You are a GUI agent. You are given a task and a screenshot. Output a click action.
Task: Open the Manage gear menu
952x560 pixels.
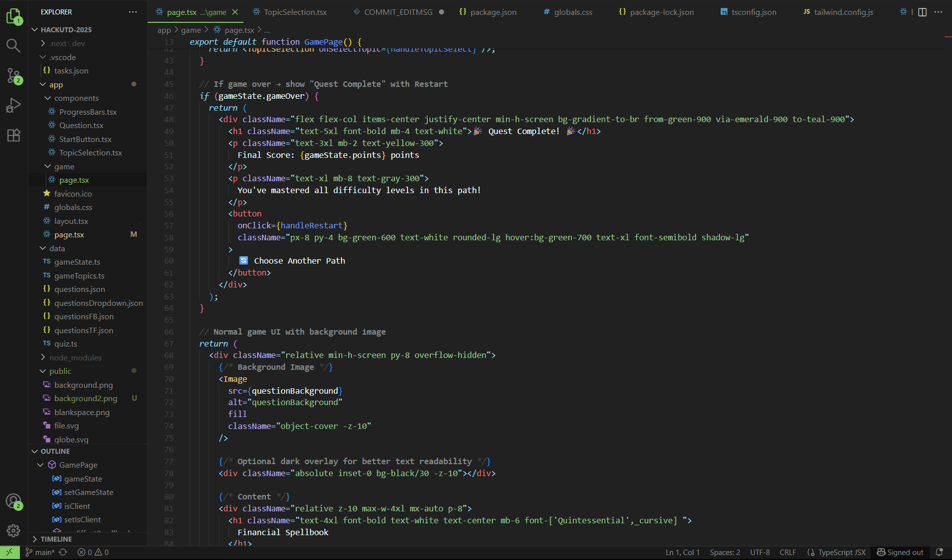tap(13, 531)
